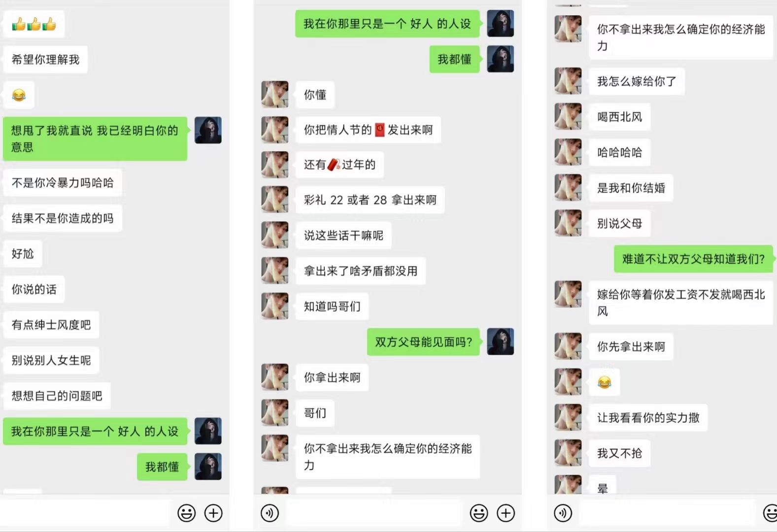Open emoji picker in the left chat panel

(x=187, y=513)
